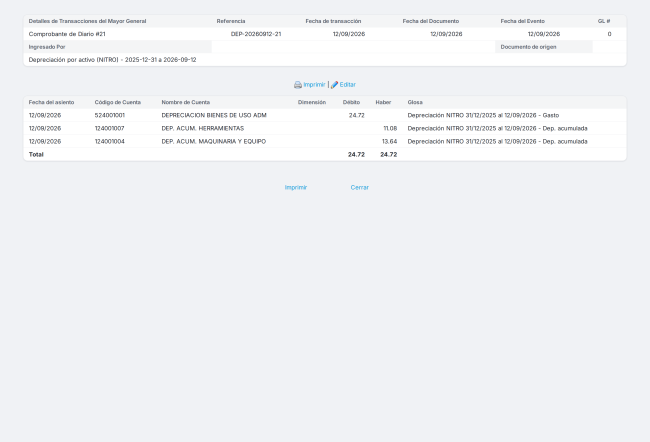Click the Comprobante de Diario #21 title

pyautogui.click(x=67, y=34)
